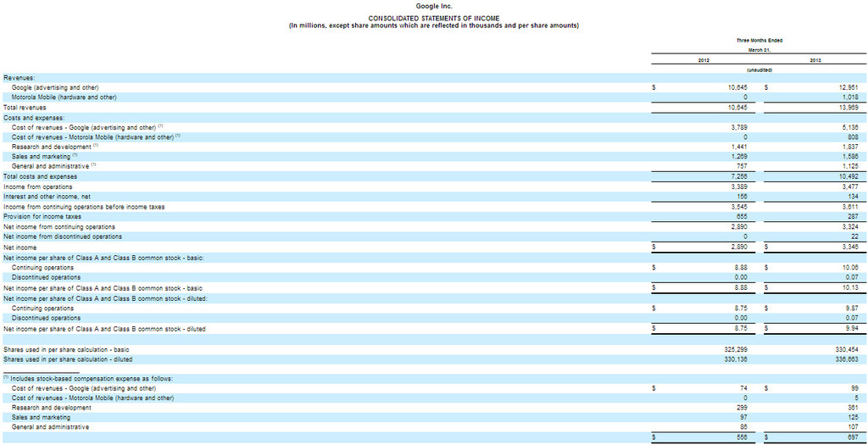Select the 'Total revenues' row label
The width and height of the screenshot is (868, 445).
[x=25, y=108]
